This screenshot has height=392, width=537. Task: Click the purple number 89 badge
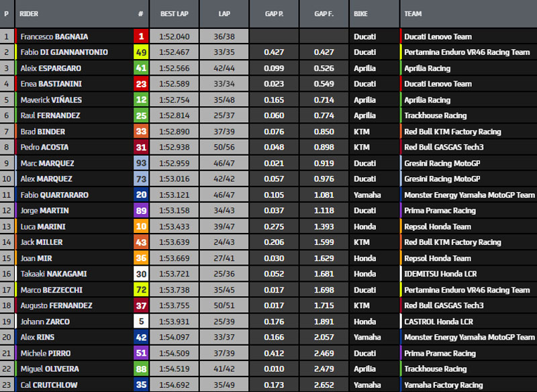[x=141, y=211]
